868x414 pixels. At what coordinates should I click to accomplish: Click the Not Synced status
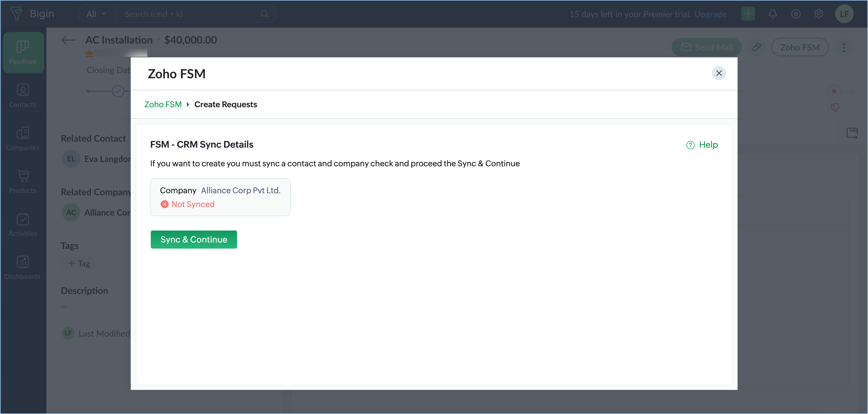coord(188,204)
